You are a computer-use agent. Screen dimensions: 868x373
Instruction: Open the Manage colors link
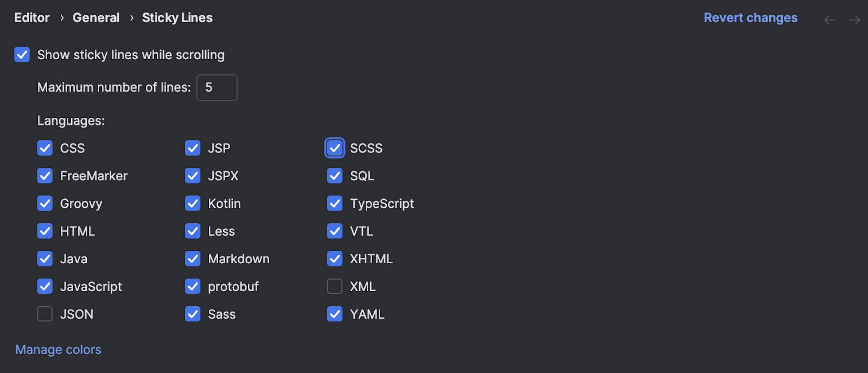pos(58,350)
